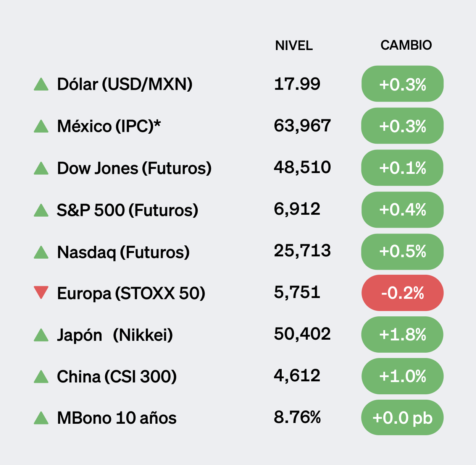Viewport: 476px width, 465px height.
Task: Click the red -0.2% change badge
Action: (402, 293)
